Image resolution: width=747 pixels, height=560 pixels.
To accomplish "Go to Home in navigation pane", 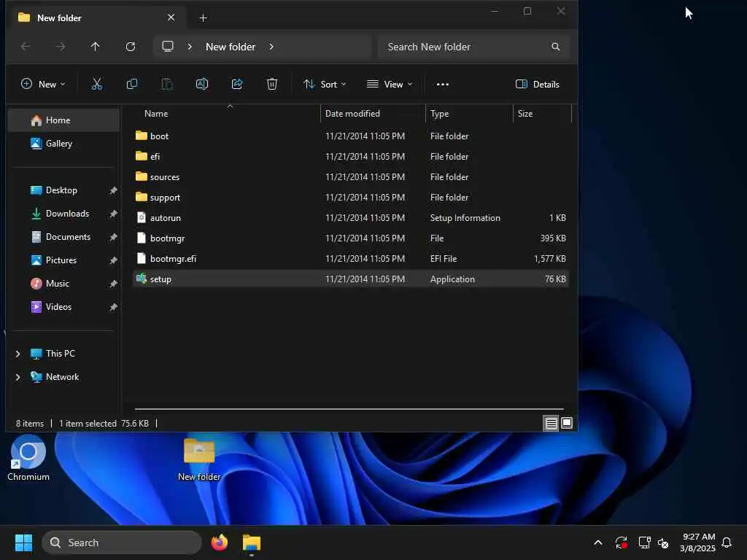I will tap(63, 120).
